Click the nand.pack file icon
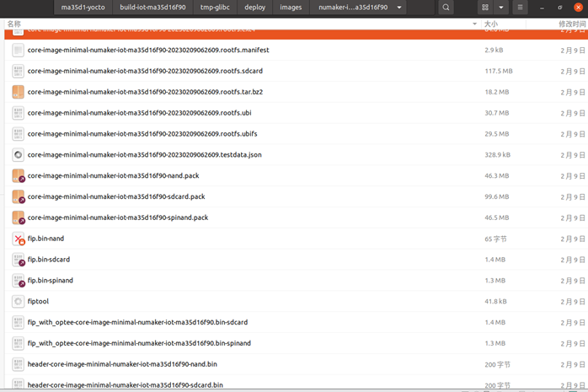 pyautogui.click(x=19, y=175)
